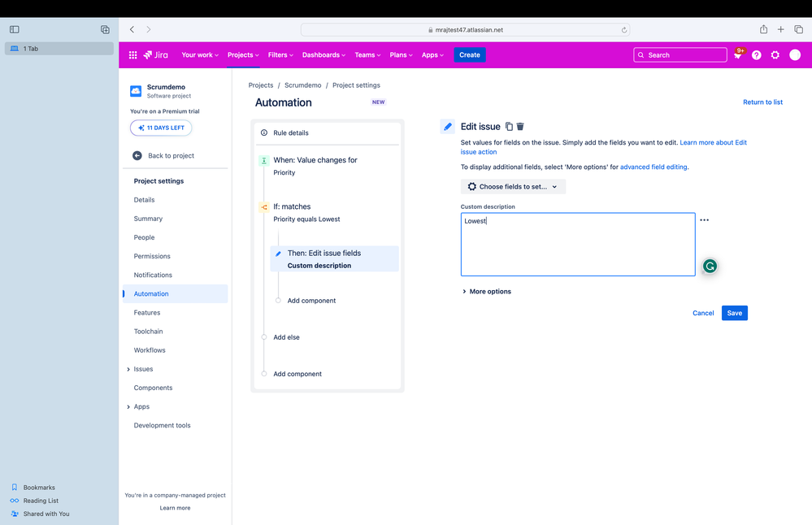Open the three-dot menu beside Custom description
The width and height of the screenshot is (812, 525).
pos(704,220)
